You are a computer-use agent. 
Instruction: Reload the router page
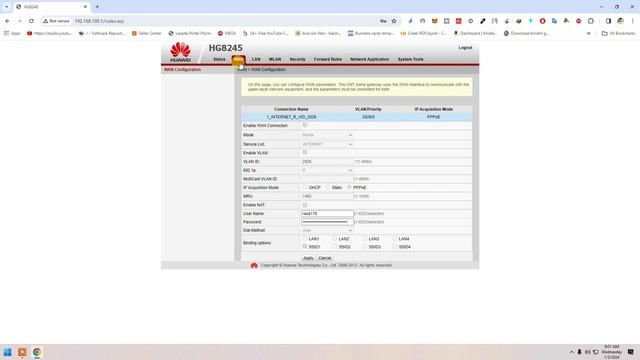tap(31, 21)
